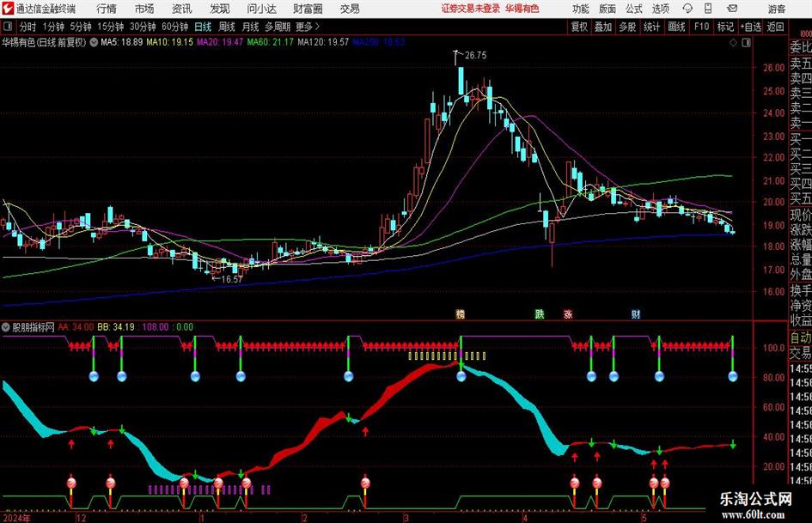This screenshot has width=812, height=523.
Task: Click the 返回 back button
Action: tap(775, 27)
